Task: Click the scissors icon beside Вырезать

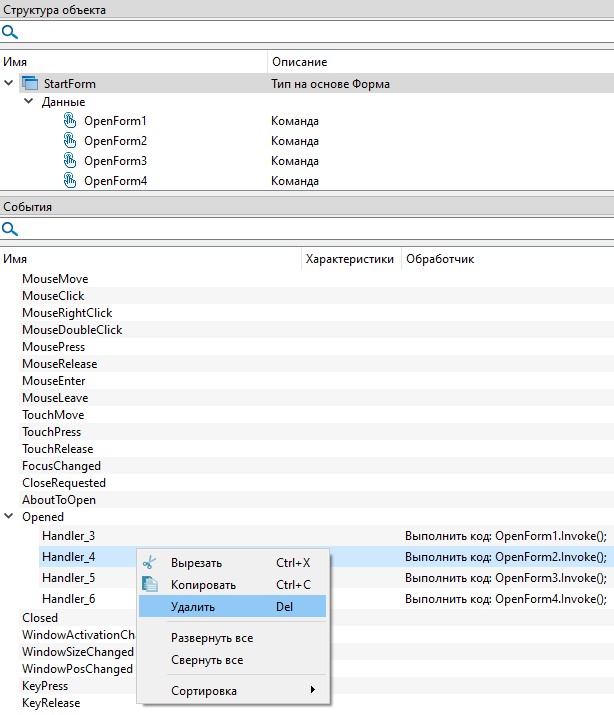Action: 150,562
